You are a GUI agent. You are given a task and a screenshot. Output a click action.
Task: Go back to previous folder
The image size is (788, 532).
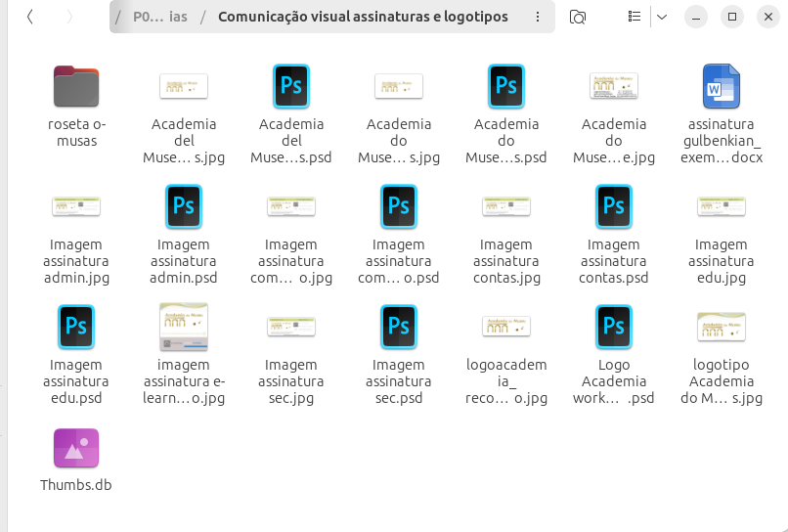(x=30, y=17)
